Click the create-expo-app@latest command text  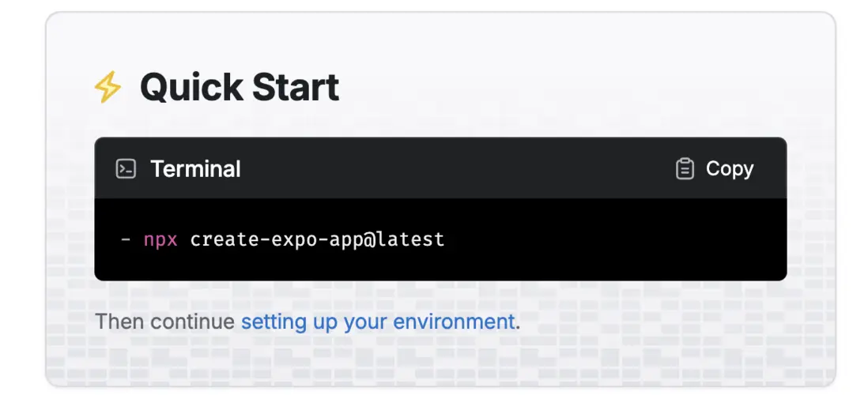pyautogui.click(x=317, y=239)
